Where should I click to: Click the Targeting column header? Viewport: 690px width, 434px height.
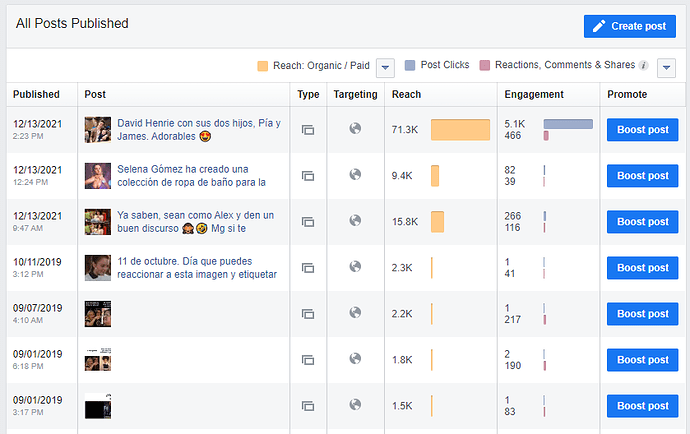pyautogui.click(x=355, y=94)
